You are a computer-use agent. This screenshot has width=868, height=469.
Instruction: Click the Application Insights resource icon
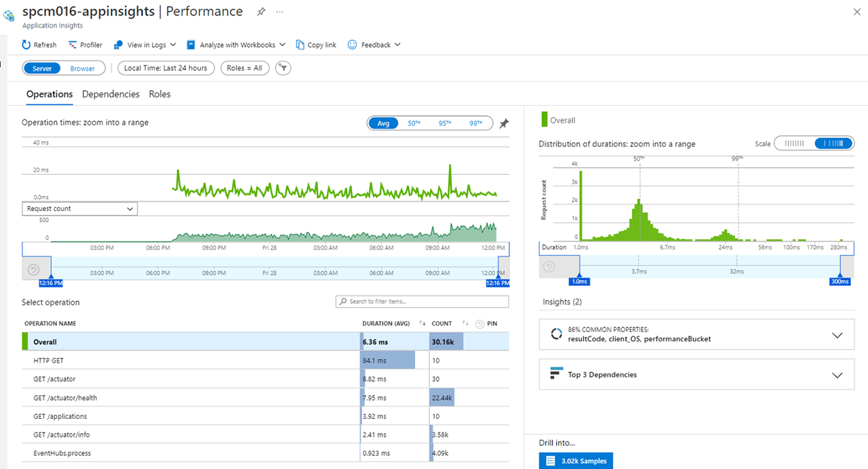[x=9, y=14]
